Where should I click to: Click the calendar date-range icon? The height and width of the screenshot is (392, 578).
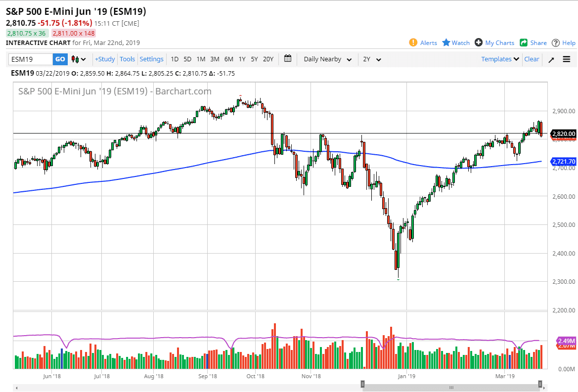click(288, 59)
